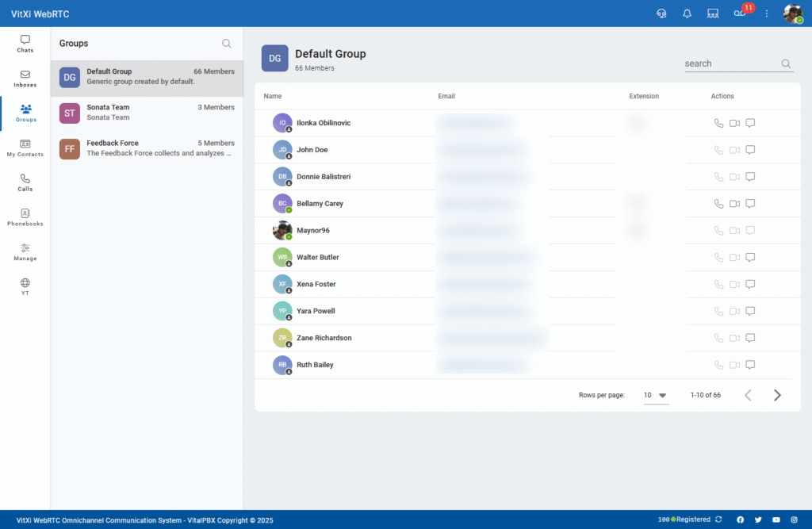
Task: Open the YouTube link in footer
Action: (776, 519)
